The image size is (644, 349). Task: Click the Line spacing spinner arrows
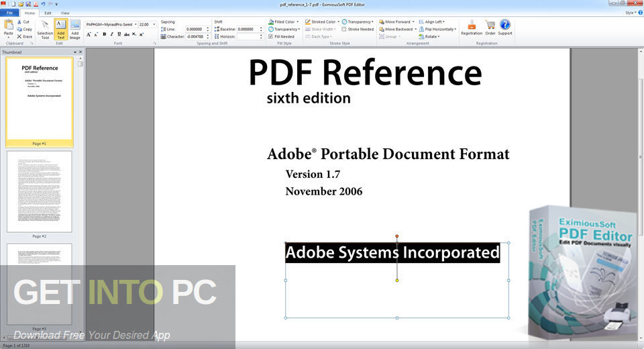tap(208, 29)
